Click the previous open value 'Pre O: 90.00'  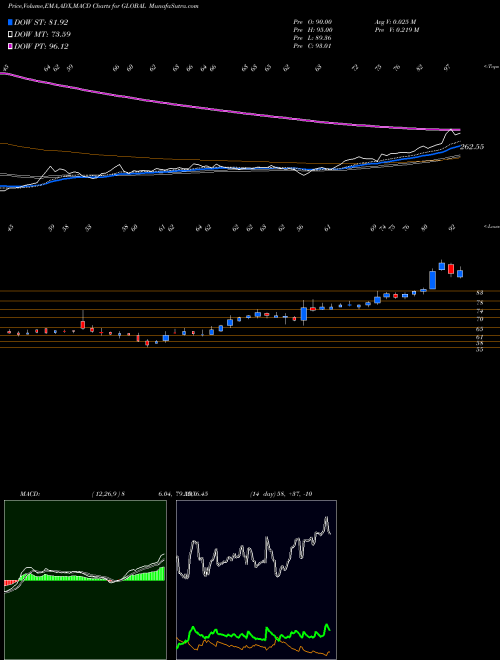click(312, 22)
